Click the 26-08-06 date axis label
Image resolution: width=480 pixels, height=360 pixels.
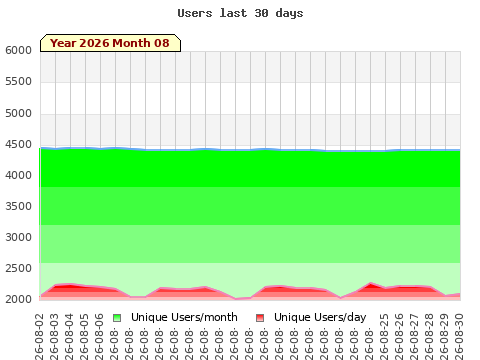click(99, 337)
